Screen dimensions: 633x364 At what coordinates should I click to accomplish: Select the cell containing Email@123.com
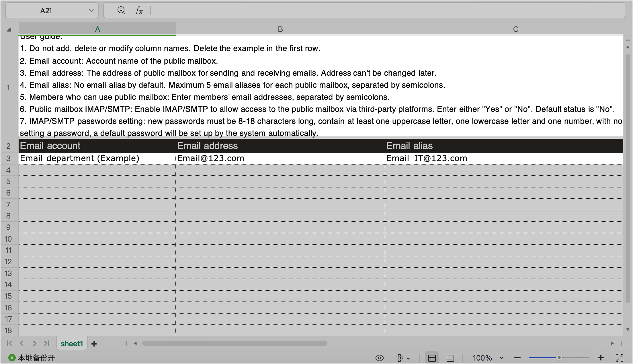[280, 158]
